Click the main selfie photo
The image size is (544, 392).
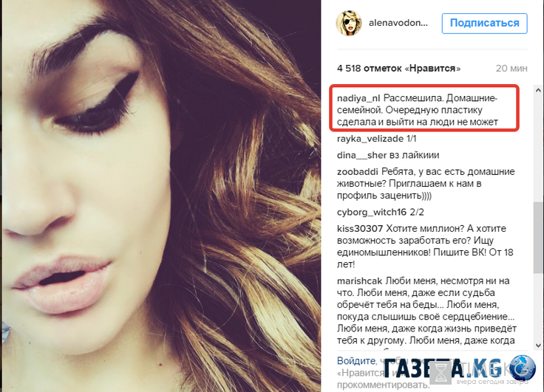(161, 196)
